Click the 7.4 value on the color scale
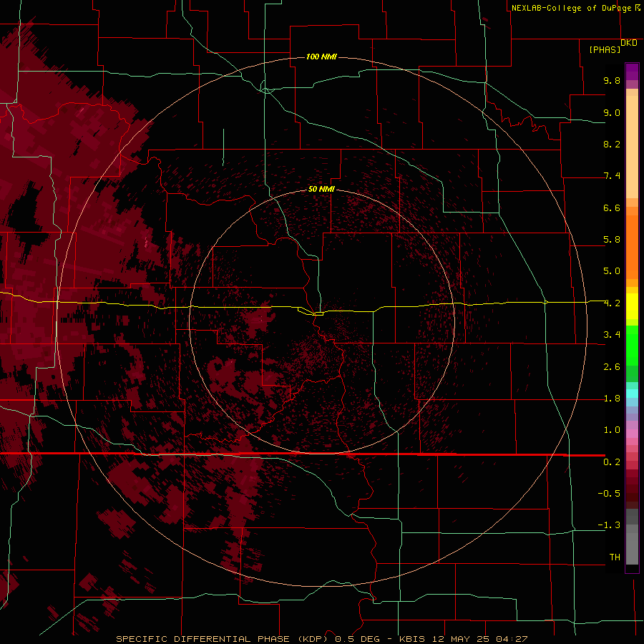The image size is (644, 644). click(x=612, y=176)
